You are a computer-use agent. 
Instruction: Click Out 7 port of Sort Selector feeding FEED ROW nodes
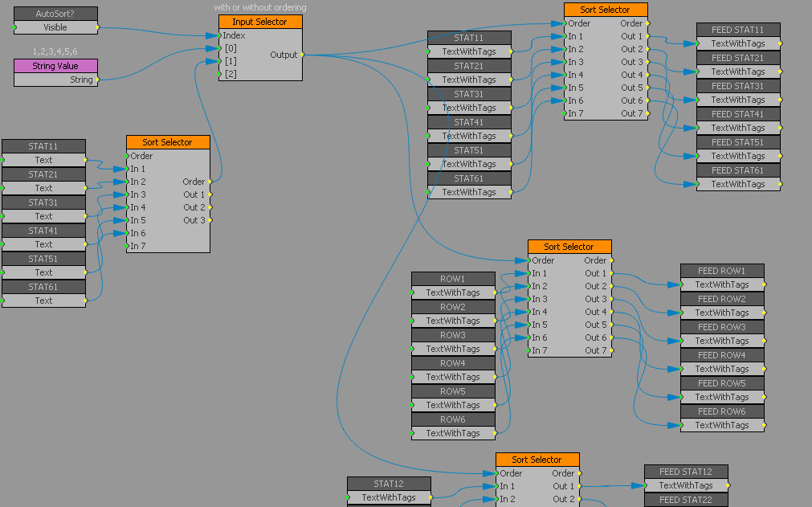pos(596,350)
